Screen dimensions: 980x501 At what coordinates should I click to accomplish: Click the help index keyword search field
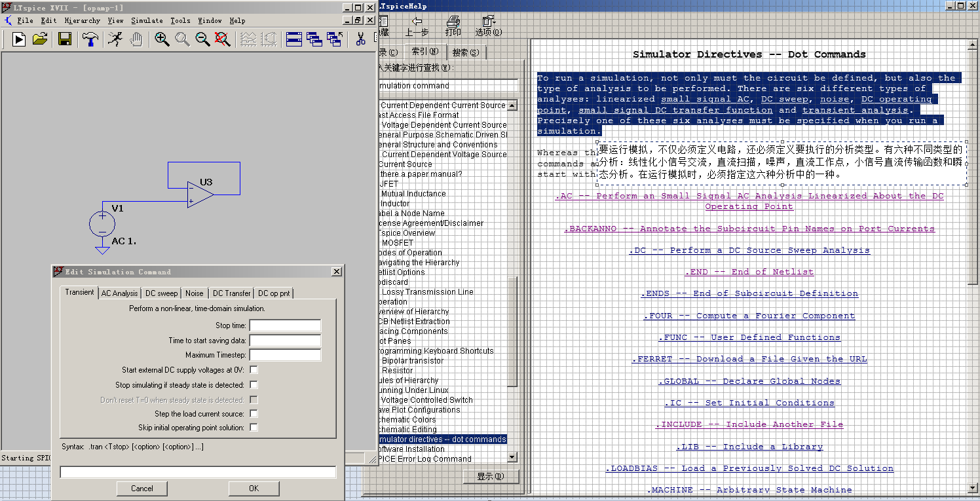(449, 86)
